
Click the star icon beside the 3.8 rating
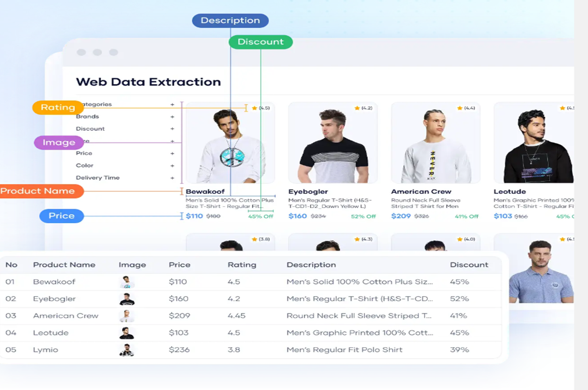[254, 239]
